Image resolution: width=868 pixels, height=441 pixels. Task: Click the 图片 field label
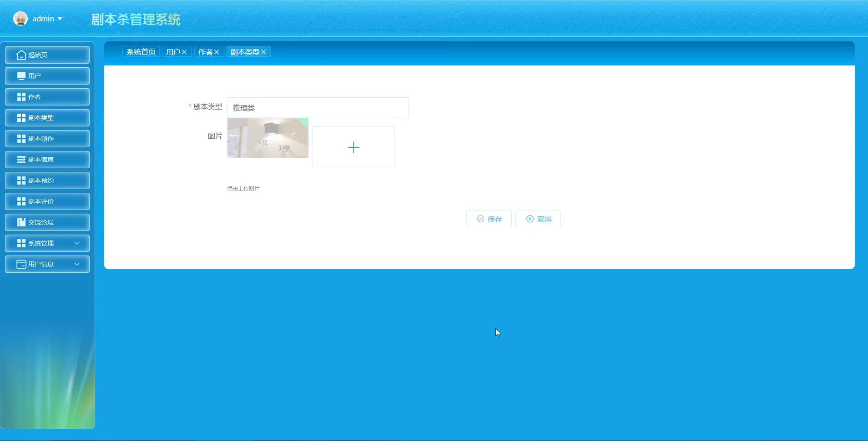click(x=215, y=136)
